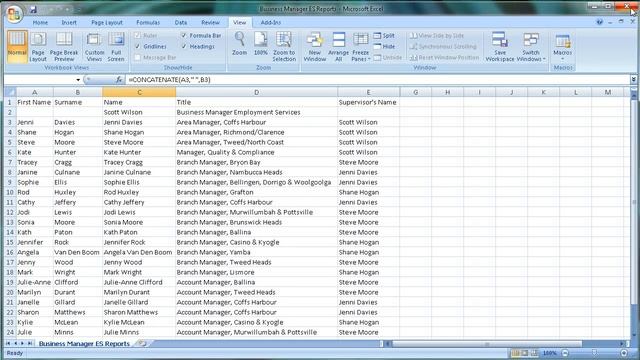
Task: Open the Office button menu
Action: (14, 14)
